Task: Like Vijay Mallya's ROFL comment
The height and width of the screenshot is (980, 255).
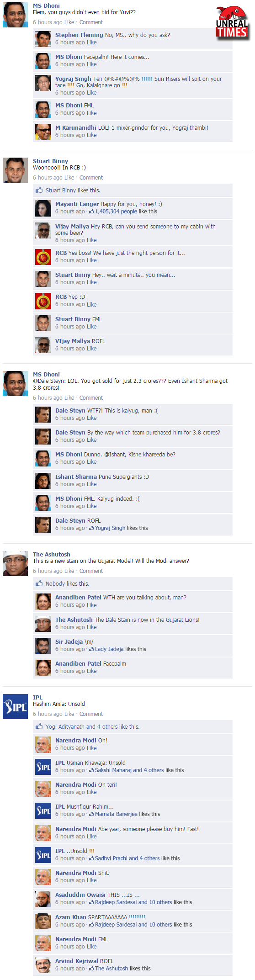Action: point(92,349)
